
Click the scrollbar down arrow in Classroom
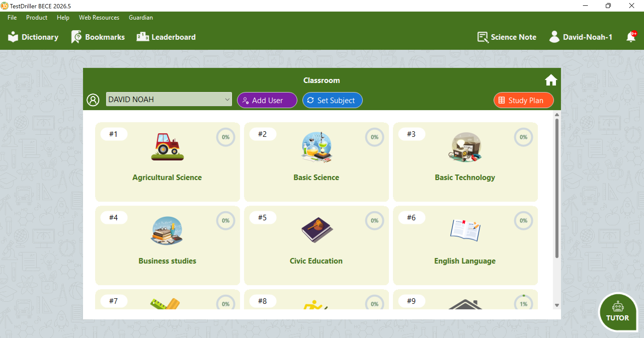557,305
